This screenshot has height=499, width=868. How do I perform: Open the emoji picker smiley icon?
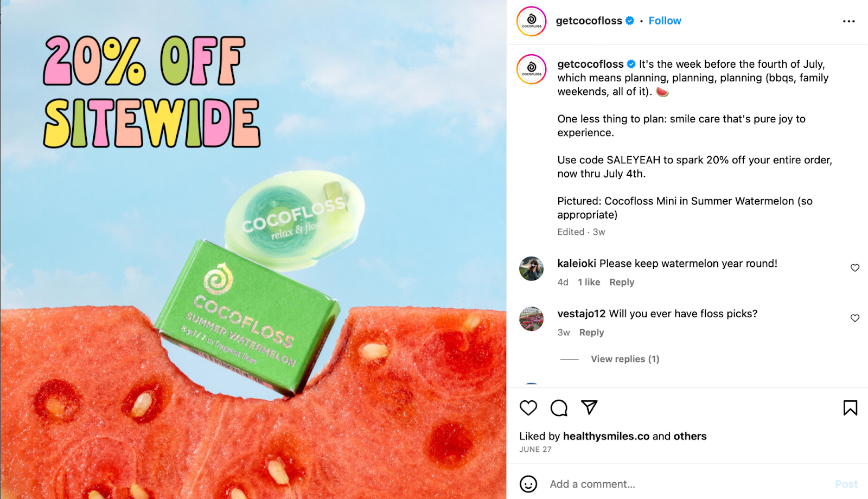click(528, 484)
